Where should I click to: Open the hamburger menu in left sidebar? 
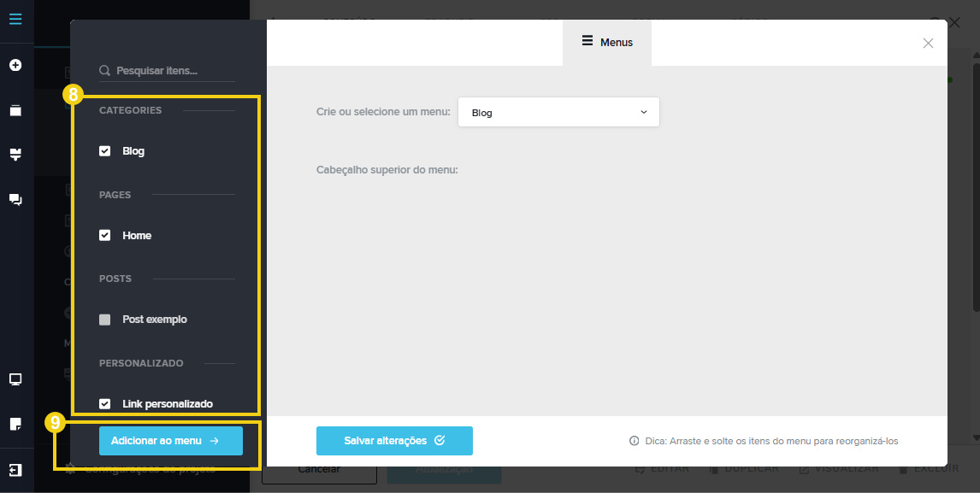pos(15,19)
